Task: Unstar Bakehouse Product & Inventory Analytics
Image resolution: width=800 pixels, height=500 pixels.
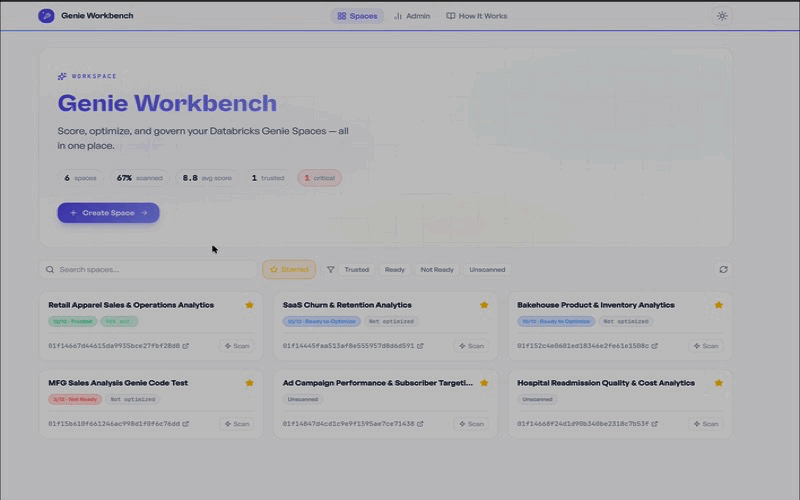Action: tap(719, 305)
